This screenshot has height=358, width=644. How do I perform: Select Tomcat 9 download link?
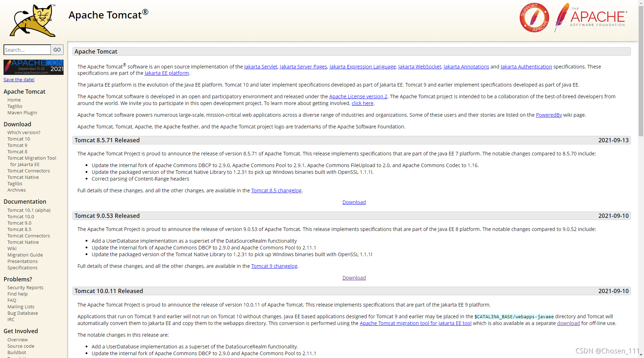tap(17, 145)
